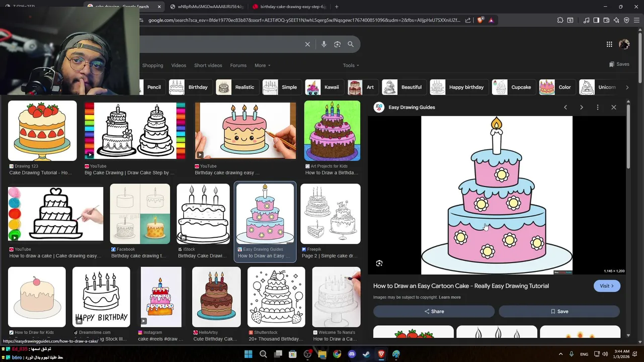This screenshot has height=362, width=644.
Task: Open the HelloArtsy Cute Birthday Cake thumbnail
Action: [216, 297]
